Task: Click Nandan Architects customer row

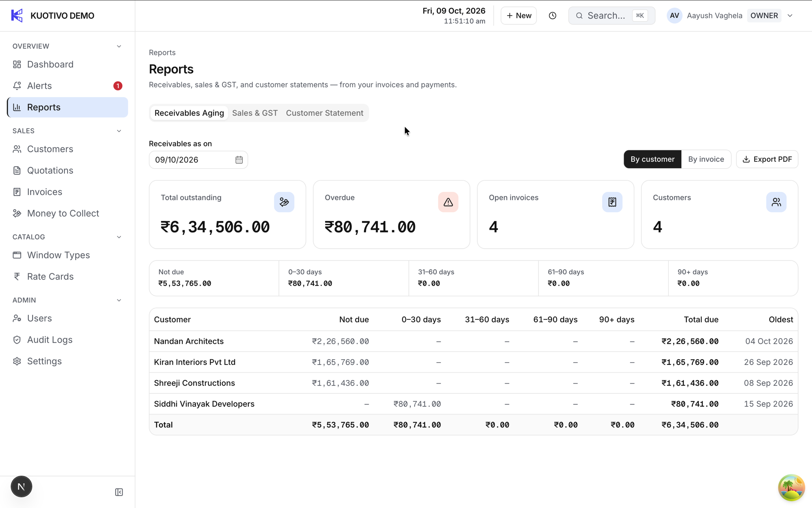Action: pyautogui.click(x=473, y=341)
